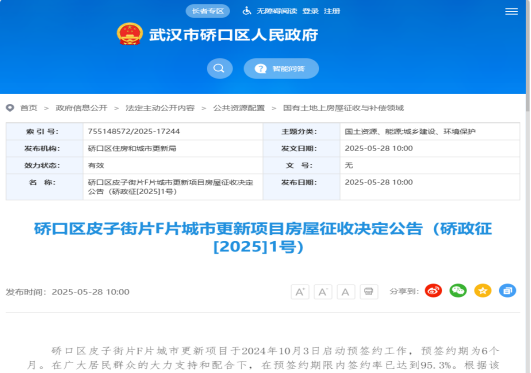Click the 武汉市硚口区人民政府 site title
Viewport: 531px width, 373px height.
[x=233, y=35]
